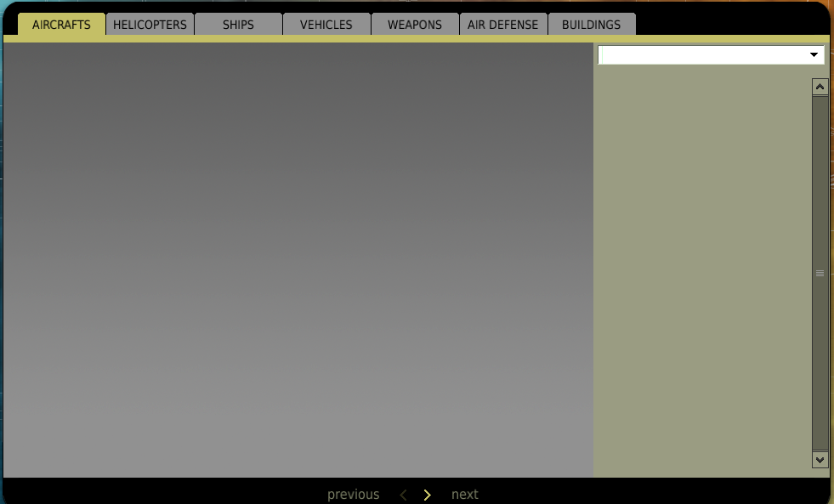Click the 'next' text link
Screen dimensions: 834x504
[465, 495]
